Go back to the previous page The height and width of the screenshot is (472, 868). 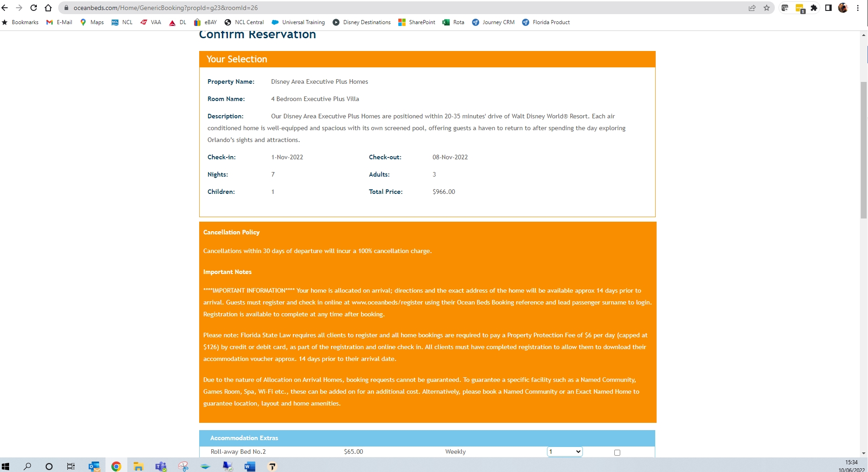pos(5,8)
